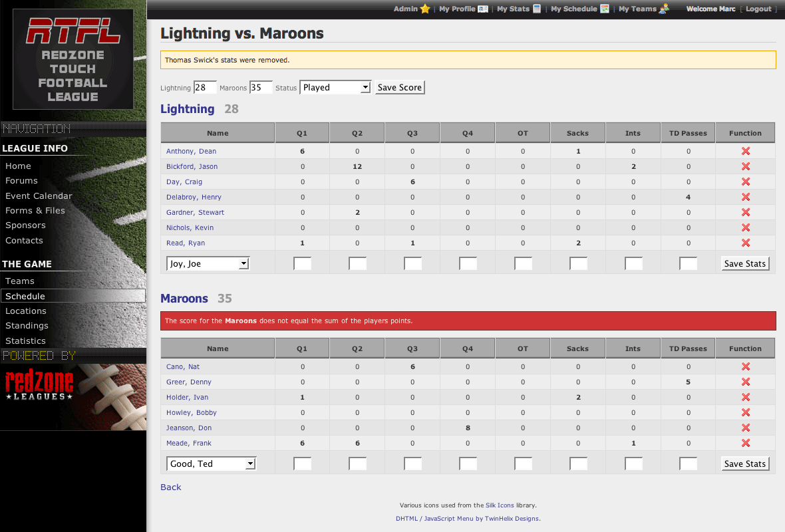The height and width of the screenshot is (532, 785).
Task: Remove Denny Greer's stats entry
Action: pos(745,382)
